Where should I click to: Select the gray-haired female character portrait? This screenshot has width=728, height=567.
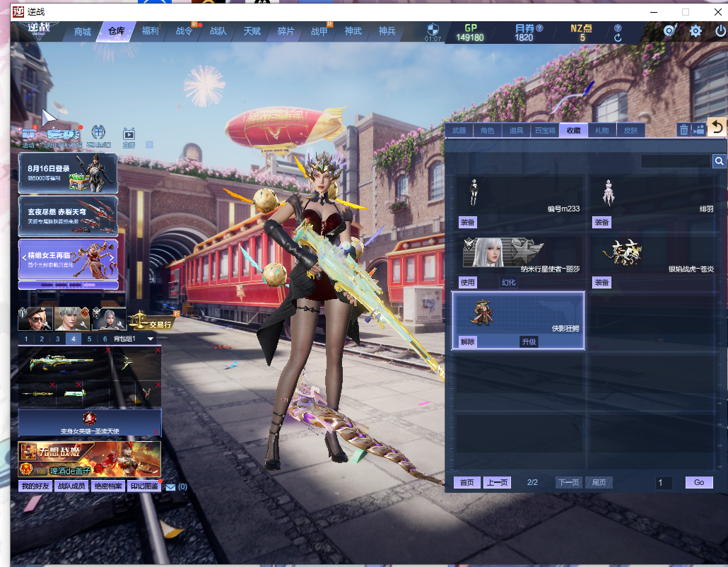tap(109, 318)
